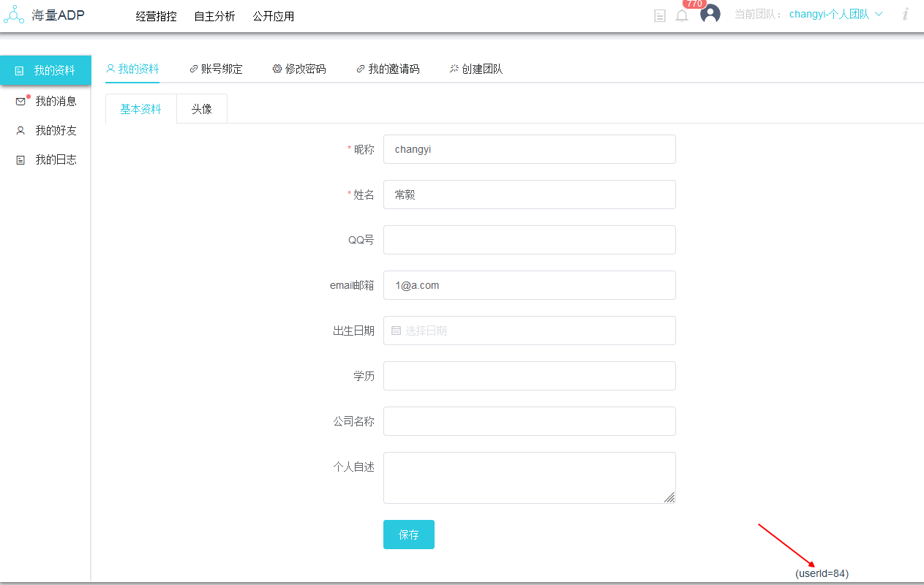
Task: Switch to the 账号绑定 tab
Action: (216, 69)
